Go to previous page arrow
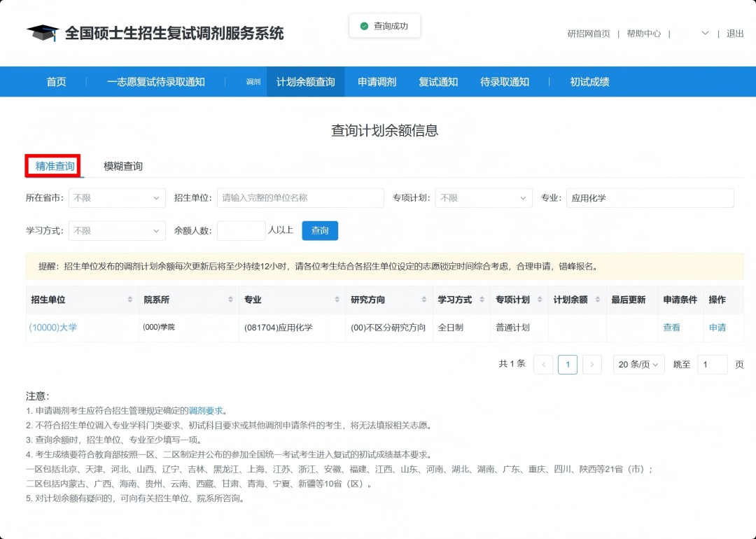The width and height of the screenshot is (756, 539). tap(543, 365)
